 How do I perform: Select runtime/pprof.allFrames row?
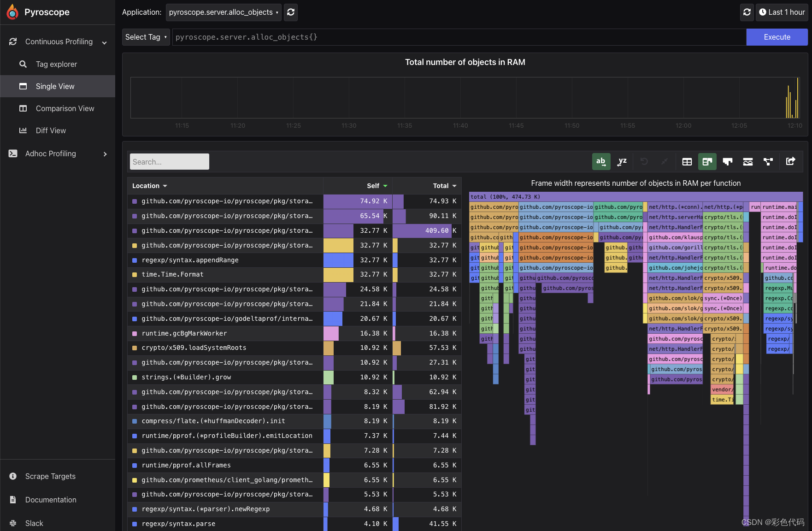294,465
